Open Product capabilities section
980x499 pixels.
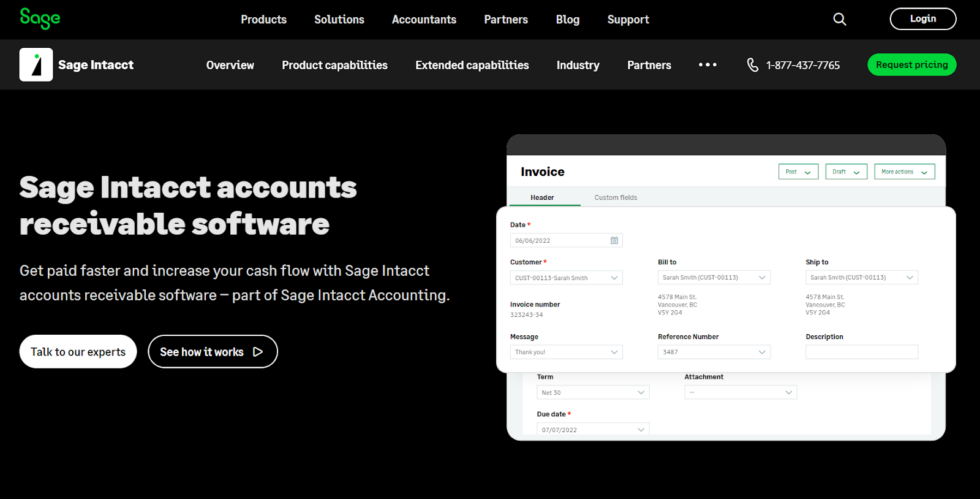click(x=334, y=64)
